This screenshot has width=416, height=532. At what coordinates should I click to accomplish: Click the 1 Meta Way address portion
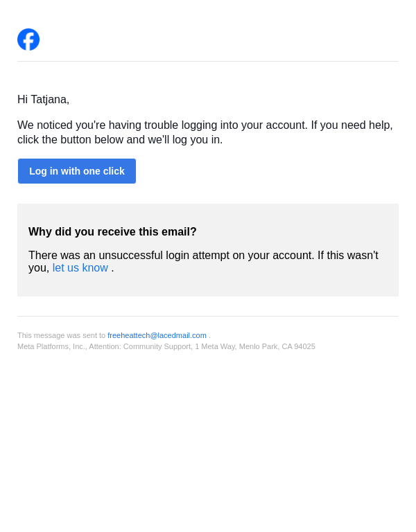point(215,346)
